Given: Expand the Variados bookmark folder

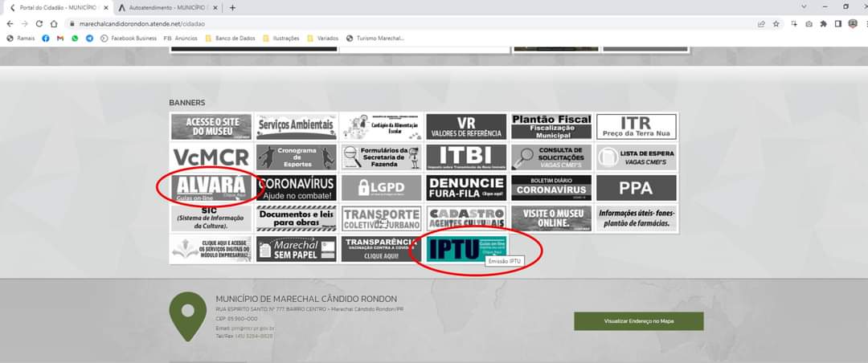Looking at the screenshot, I should pyautogui.click(x=322, y=38).
